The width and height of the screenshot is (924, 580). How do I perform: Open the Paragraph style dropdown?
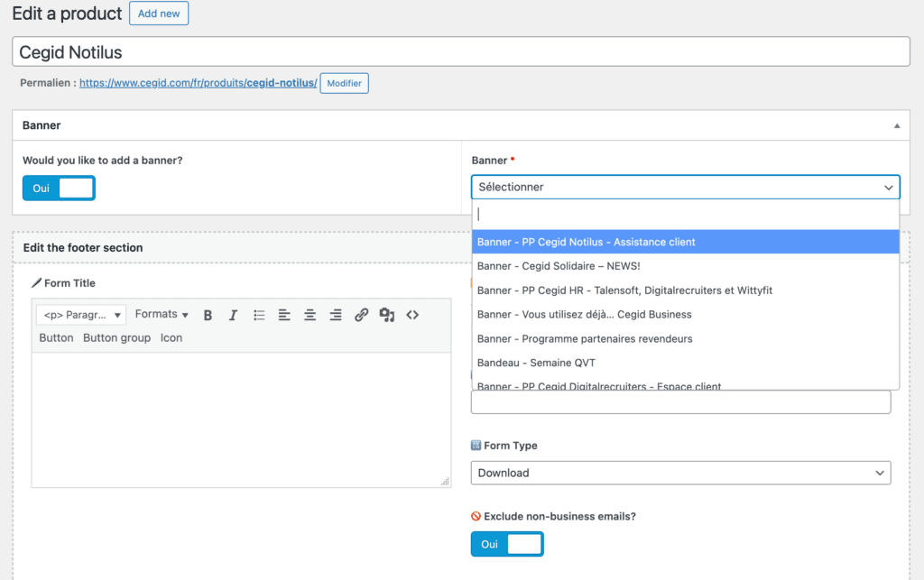[81, 315]
